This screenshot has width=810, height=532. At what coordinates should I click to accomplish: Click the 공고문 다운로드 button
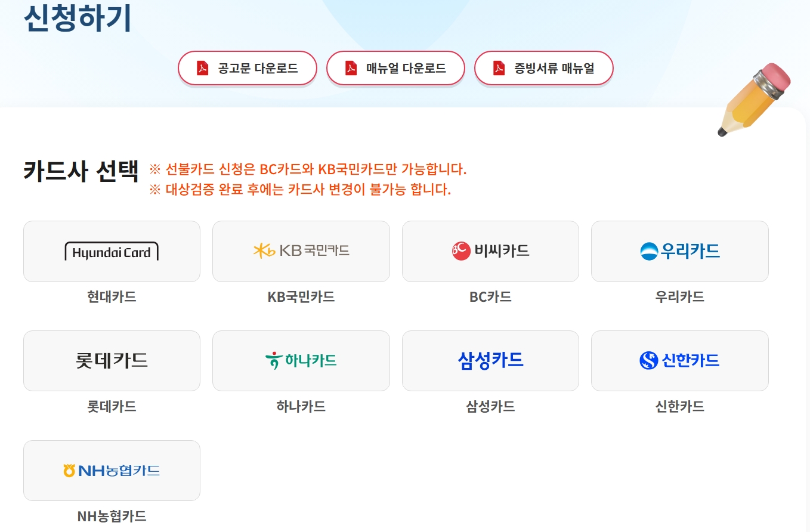[248, 67]
